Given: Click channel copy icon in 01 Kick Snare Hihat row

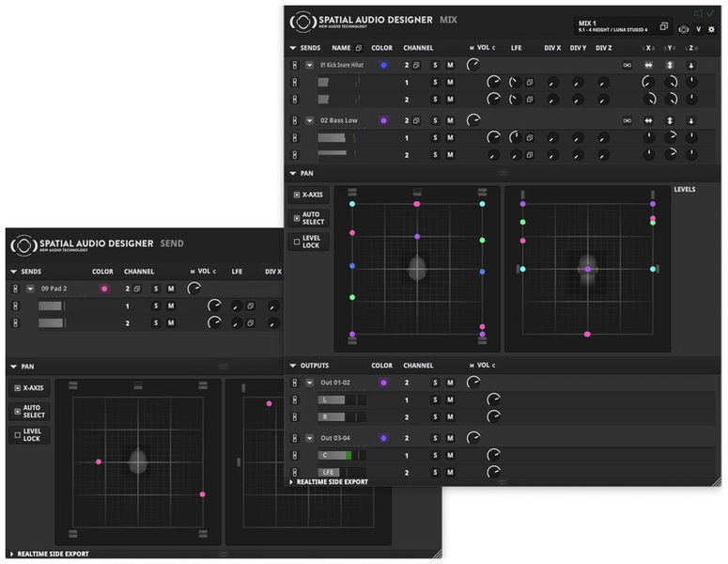Looking at the screenshot, I should coord(416,65).
